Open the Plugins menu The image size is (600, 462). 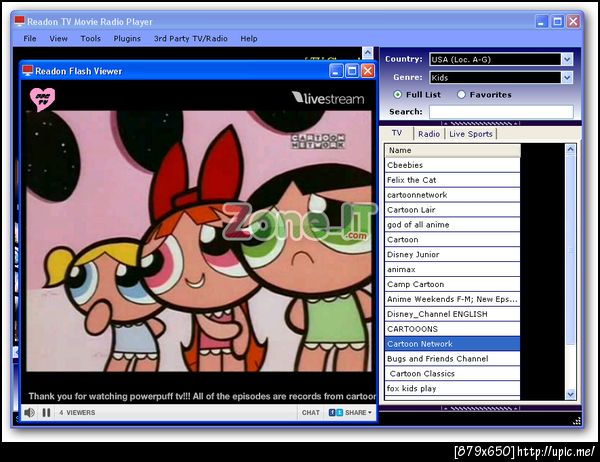point(127,39)
